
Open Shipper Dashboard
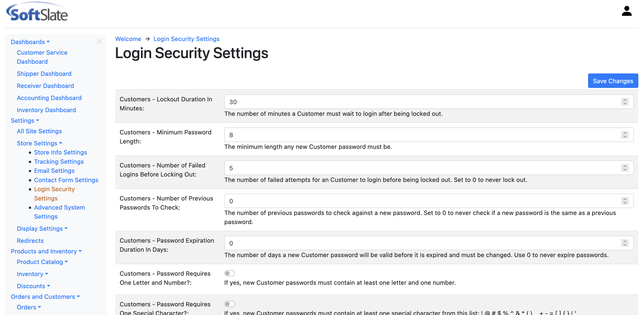[x=44, y=73]
